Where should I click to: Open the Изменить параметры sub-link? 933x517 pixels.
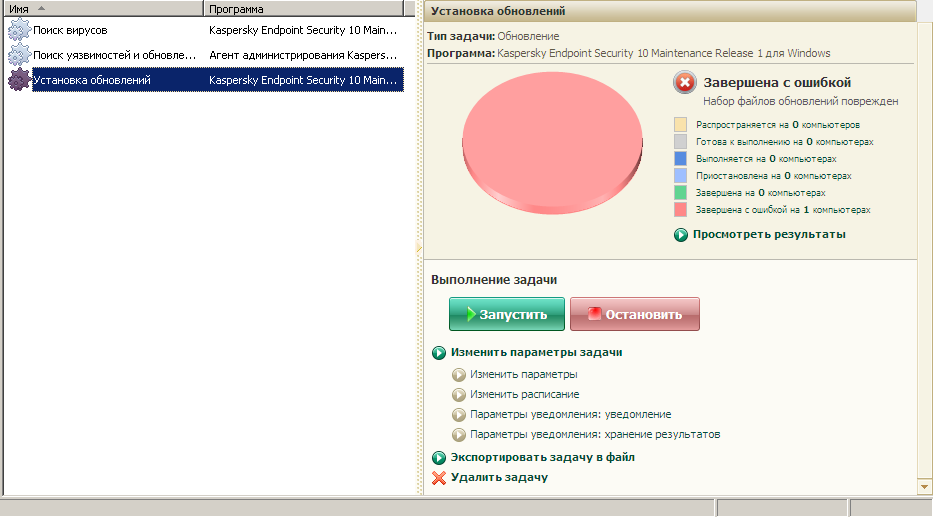(524, 374)
